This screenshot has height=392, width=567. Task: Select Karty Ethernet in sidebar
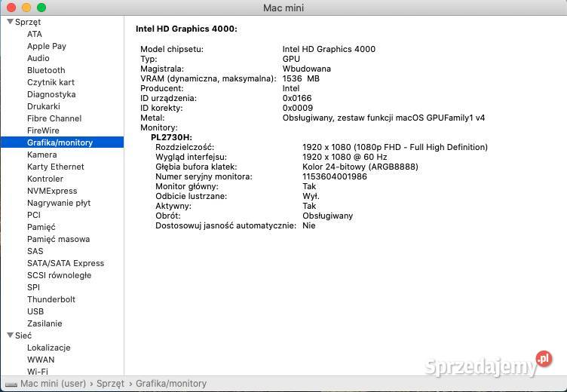(55, 167)
